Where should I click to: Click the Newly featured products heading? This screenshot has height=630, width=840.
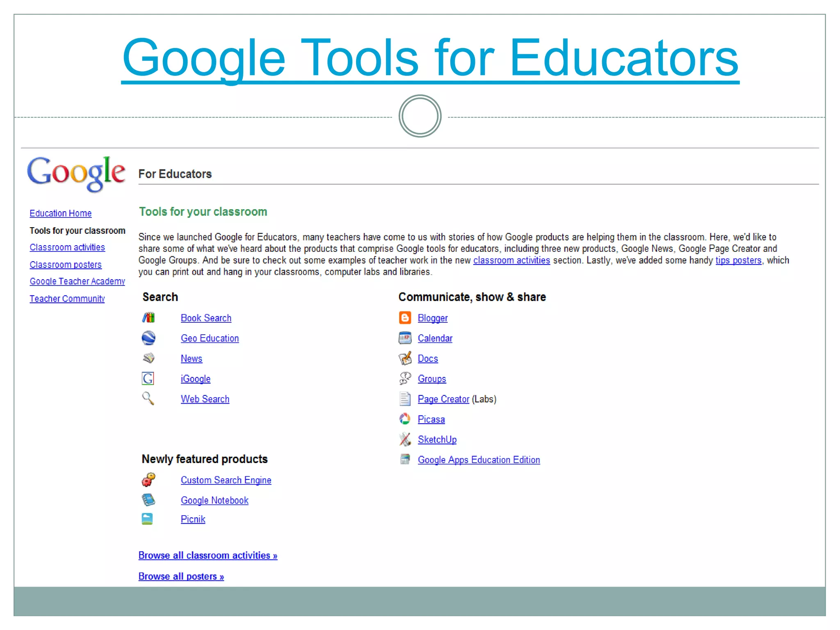pos(205,459)
